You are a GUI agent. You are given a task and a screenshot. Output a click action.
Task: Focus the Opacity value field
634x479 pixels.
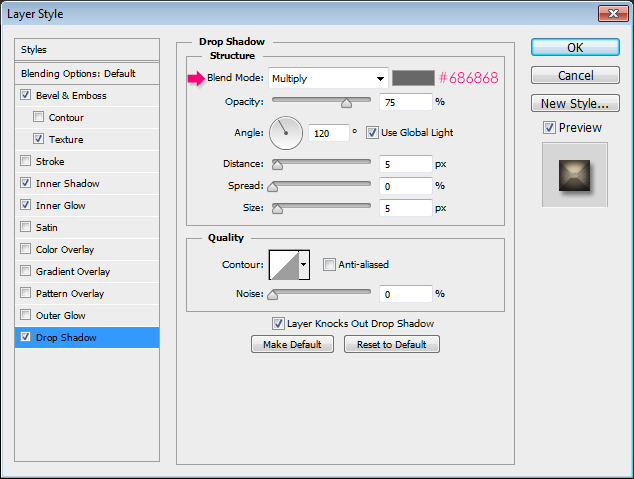tap(406, 102)
